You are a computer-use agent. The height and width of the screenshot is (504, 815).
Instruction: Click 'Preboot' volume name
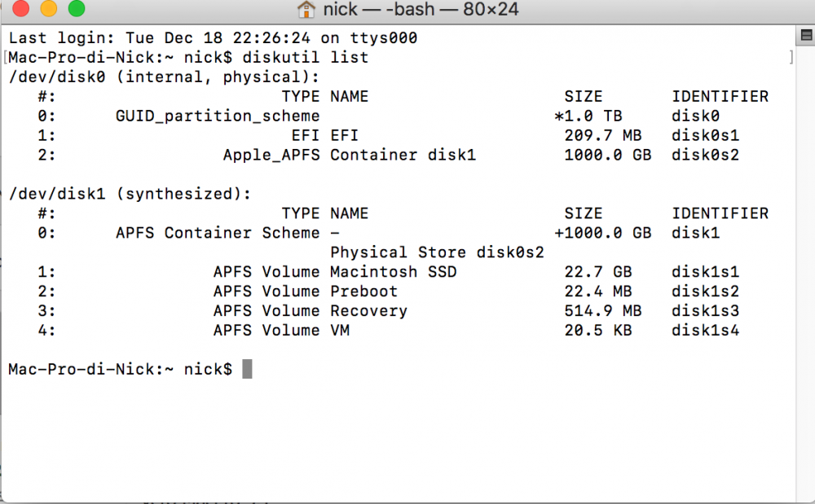[364, 291]
